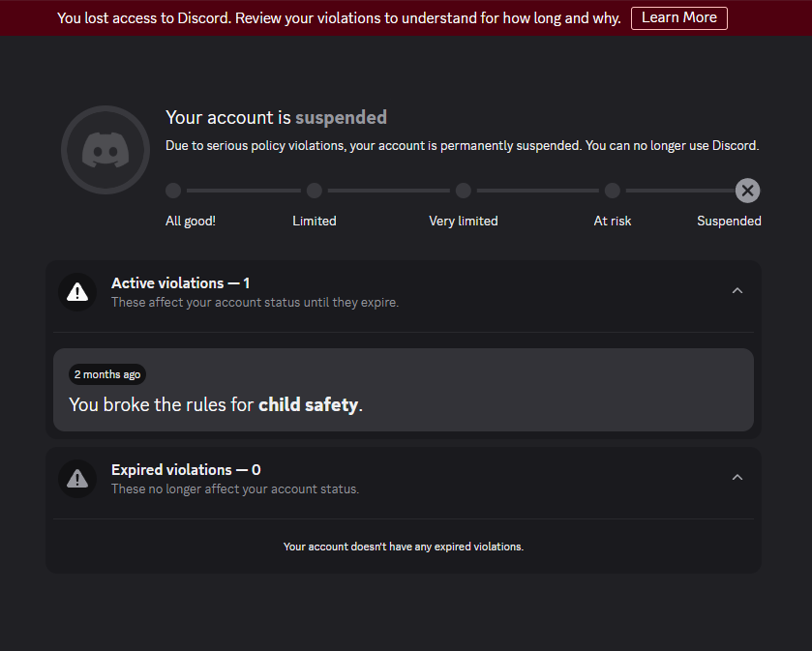Click the Expired violations warning icon
The width and height of the screenshot is (812, 651).
click(77, 479)
